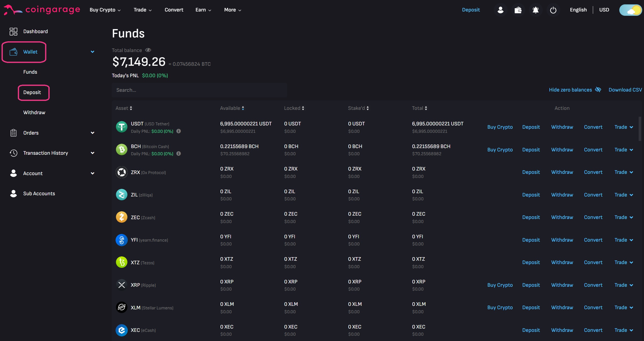Image resolution: width=644 pixels, height=341 pixels.
Task: Expand the Transaction History sidebar section
Action: click(93, 153)
